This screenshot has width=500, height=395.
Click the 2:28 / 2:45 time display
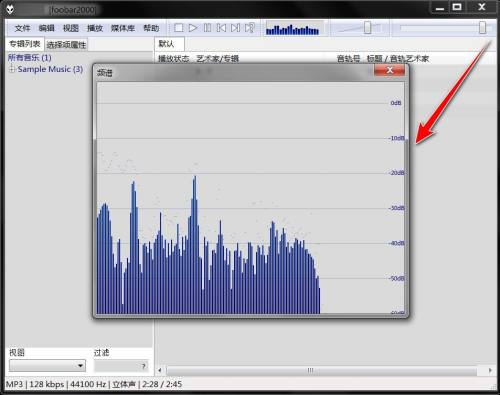coord(162,384)
